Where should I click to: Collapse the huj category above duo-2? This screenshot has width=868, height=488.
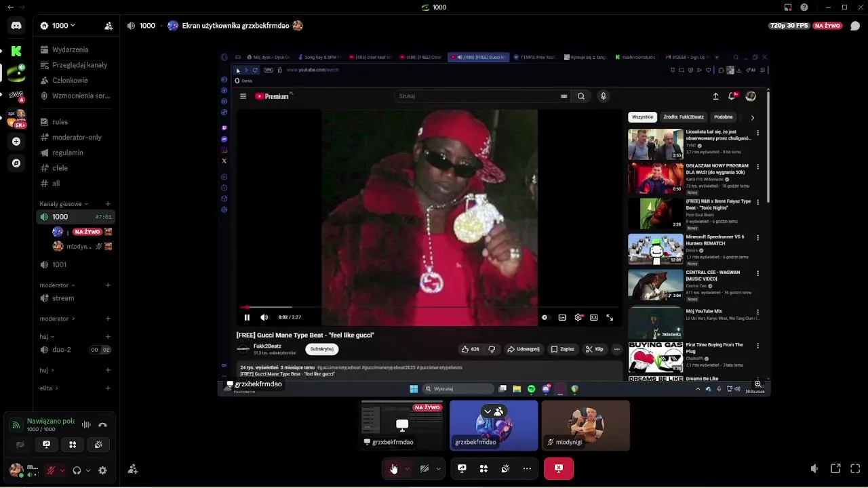point(47,337)
